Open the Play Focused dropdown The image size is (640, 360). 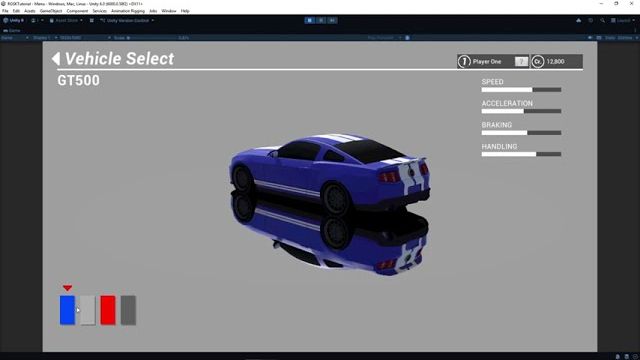[384, 38]
